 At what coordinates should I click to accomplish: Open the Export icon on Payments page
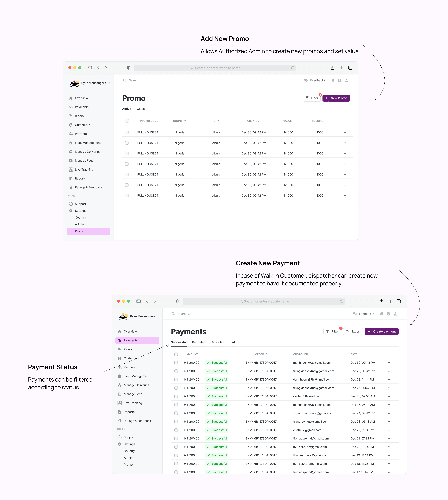[348, 331]
